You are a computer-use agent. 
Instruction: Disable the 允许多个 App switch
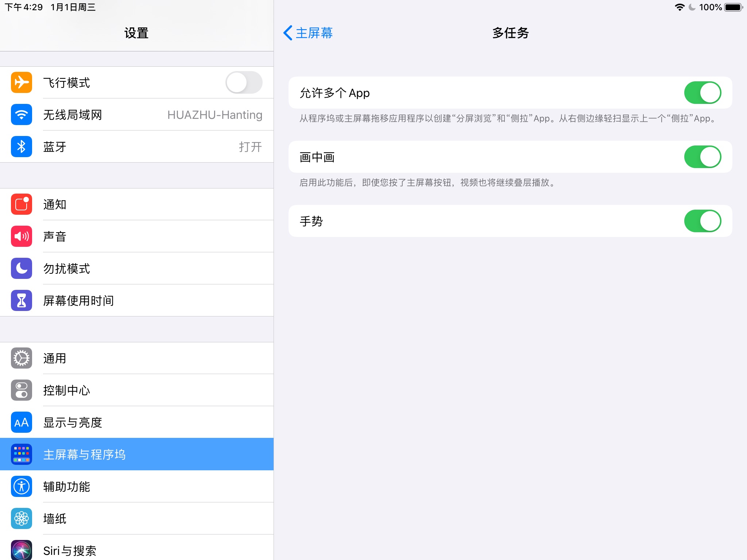tap(703, 93)
